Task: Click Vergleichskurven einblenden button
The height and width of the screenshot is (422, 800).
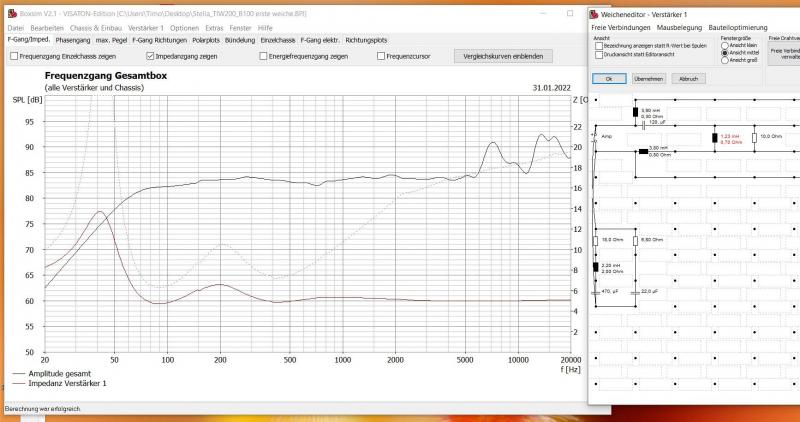Action: pyautogui.click(x=503, y=56)
